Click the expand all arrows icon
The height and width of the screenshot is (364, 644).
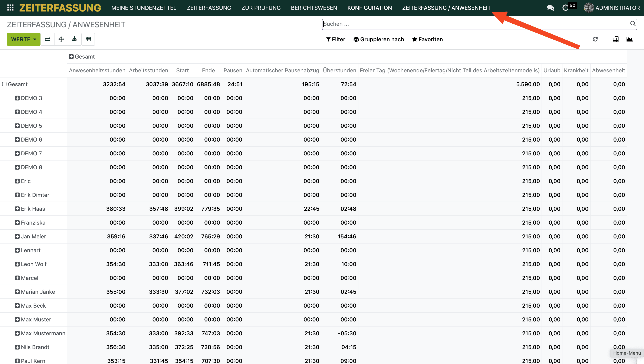click(61, 39)
